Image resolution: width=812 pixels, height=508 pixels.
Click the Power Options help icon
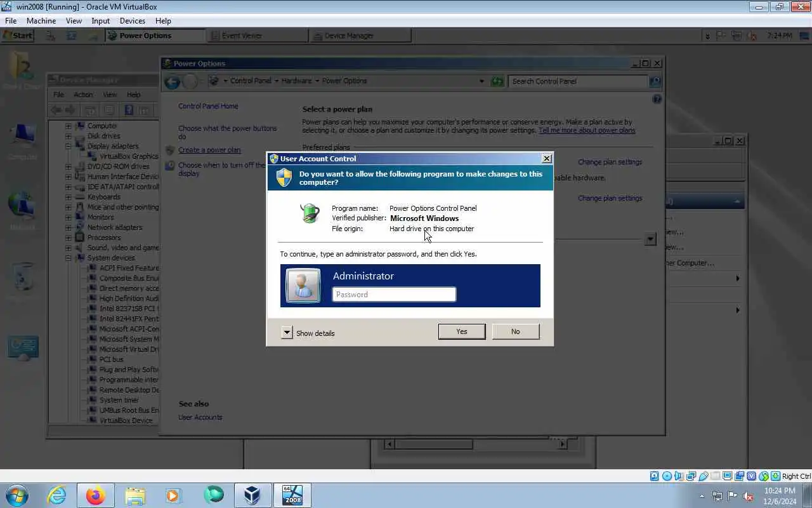click(657, 99)
